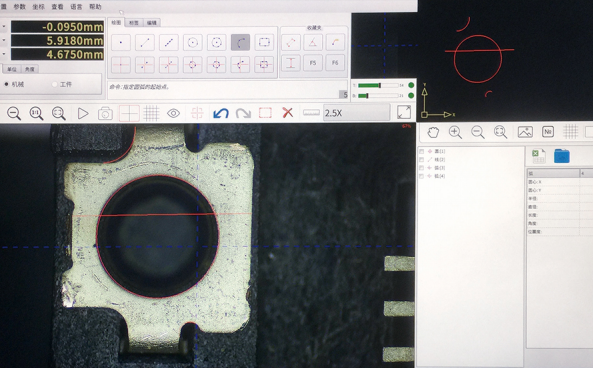Click the Excel export icon
This screenshot has width=593, height=368.
pos(538,156)
